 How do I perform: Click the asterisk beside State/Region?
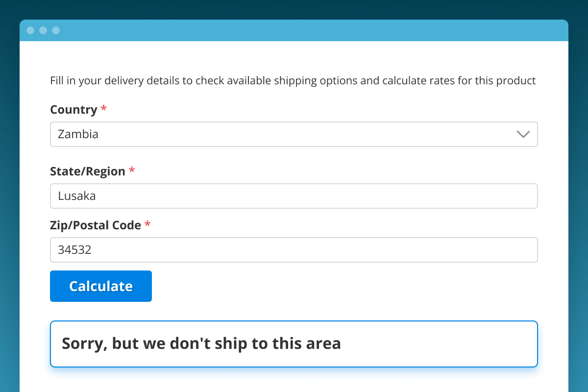pyautogui.click(x=132, y=170)
